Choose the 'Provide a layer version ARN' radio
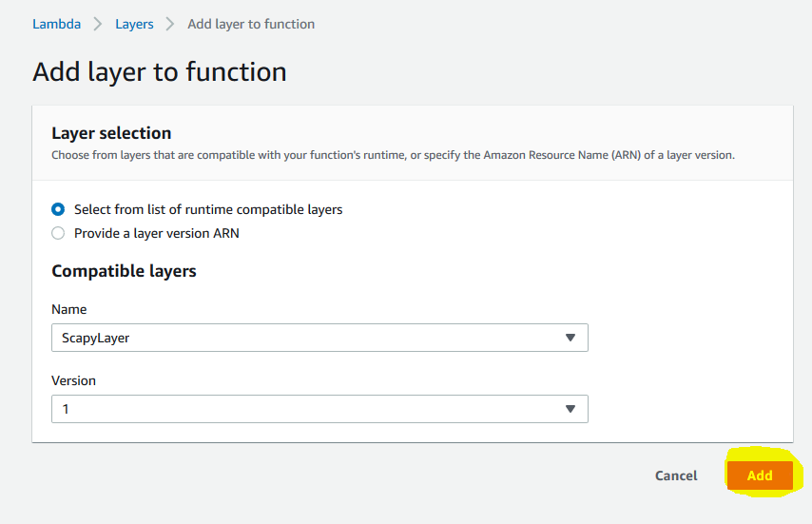This screenshot has height=524, width=812. 58,233
